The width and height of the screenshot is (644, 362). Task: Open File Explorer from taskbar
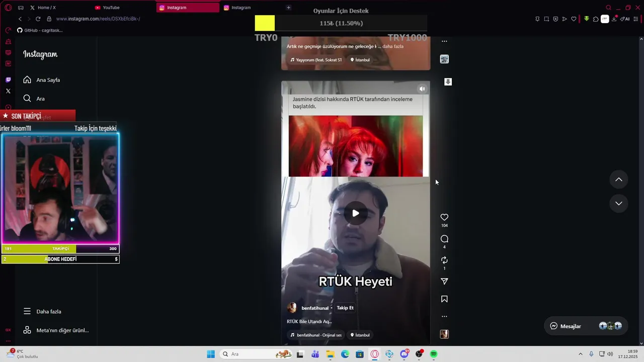tap(330, 354)
